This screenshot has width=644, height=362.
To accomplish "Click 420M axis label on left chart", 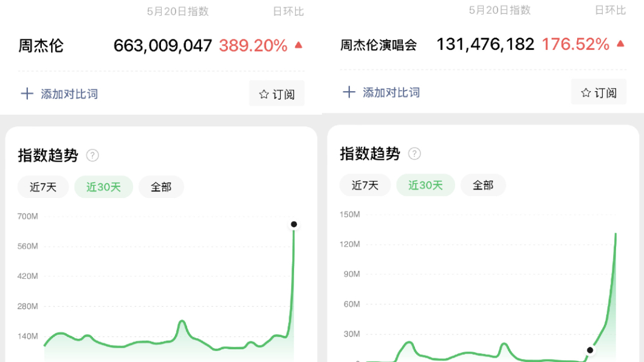I will 27,276.
